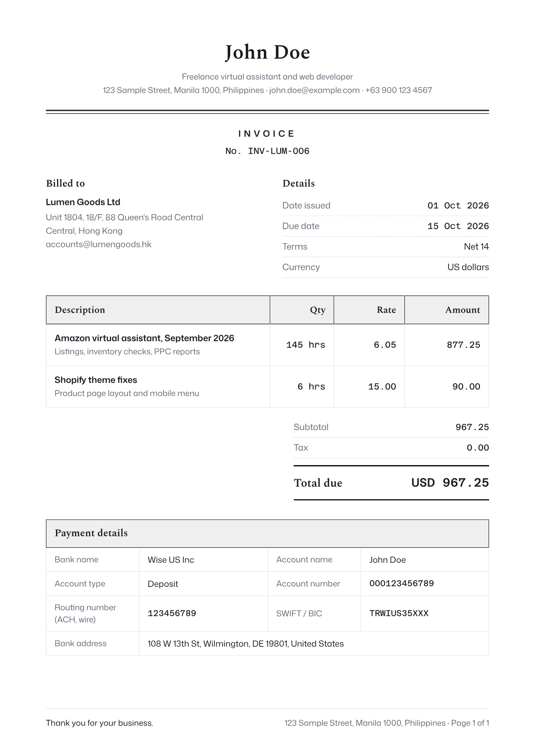Click Product page layout and mobile menu note
The height and width of the screenshot is (756, 535).
[127, 393]
